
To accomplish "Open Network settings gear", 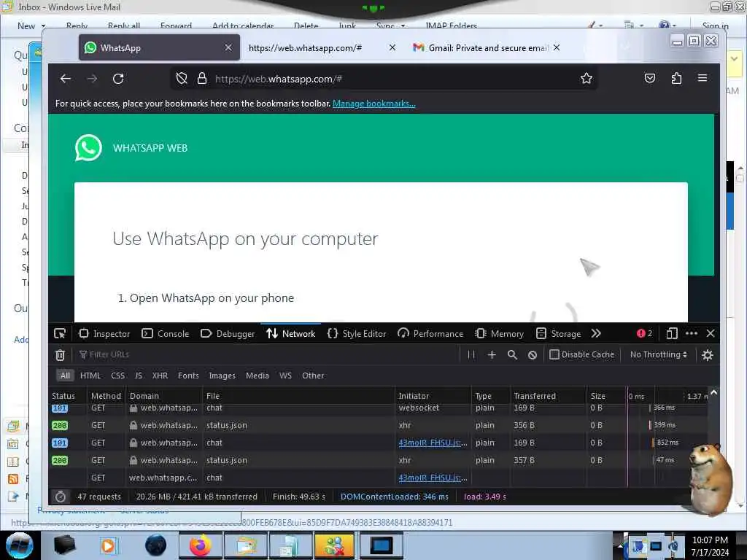I will [708, 355].
